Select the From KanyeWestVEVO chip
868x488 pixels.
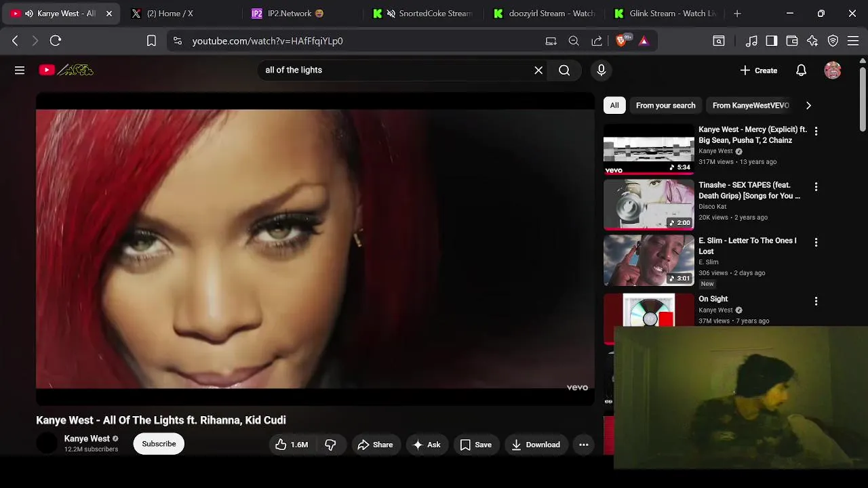(x=750, y=105)
